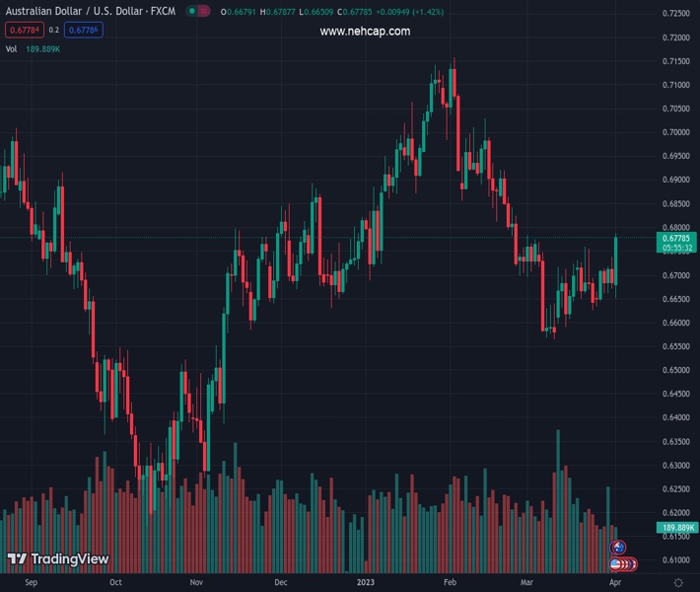The image size is (700, 592).
Task: Click the 0.70000 level on the price scale
Action: 675,132
